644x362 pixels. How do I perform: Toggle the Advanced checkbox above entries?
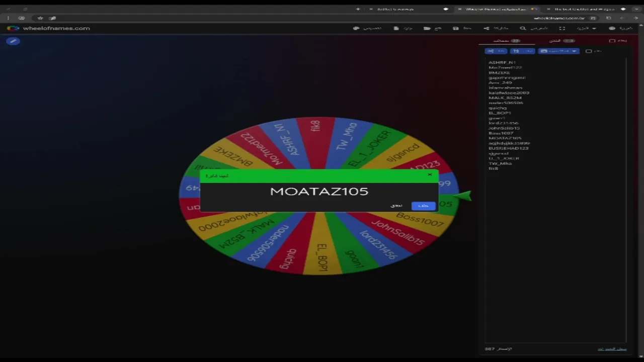tap(589, 51)
